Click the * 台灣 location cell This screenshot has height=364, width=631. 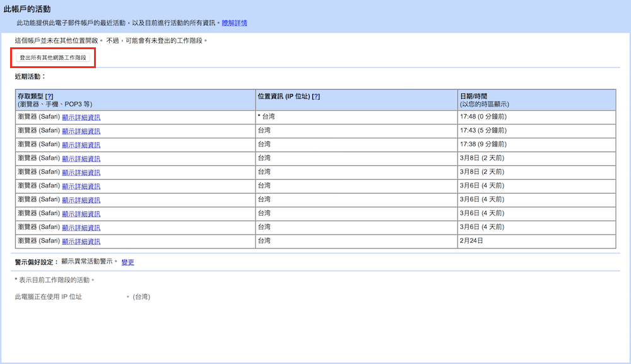(266, 117)
